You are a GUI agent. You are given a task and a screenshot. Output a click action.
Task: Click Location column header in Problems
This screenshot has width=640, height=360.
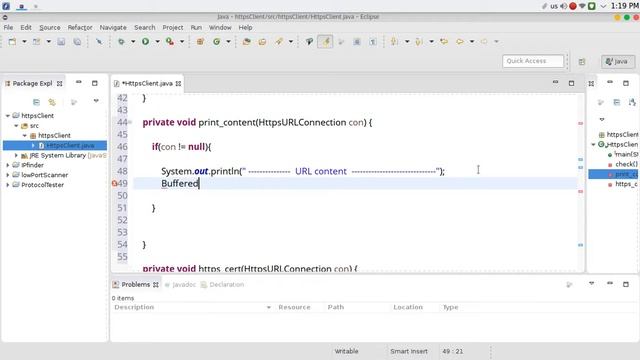coord(408,307)
